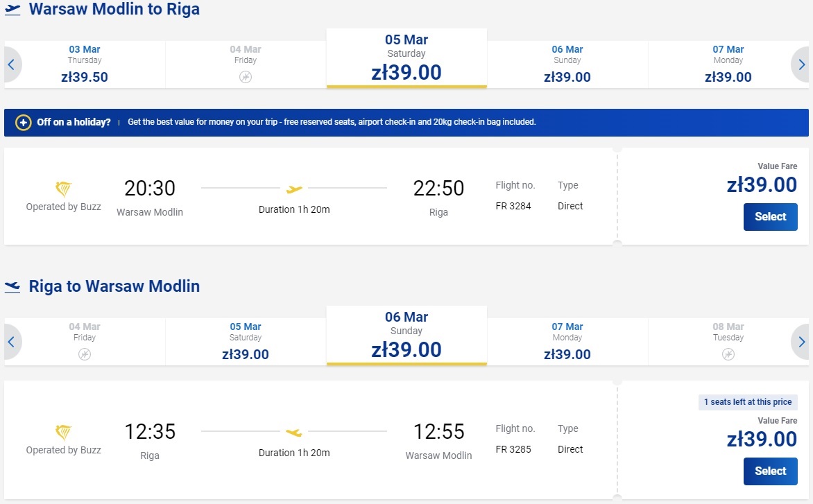Click Operated by Buzz on the 20:30 flight
The width and height of the screenshot is (813, 504).
(x=63, y=207)
